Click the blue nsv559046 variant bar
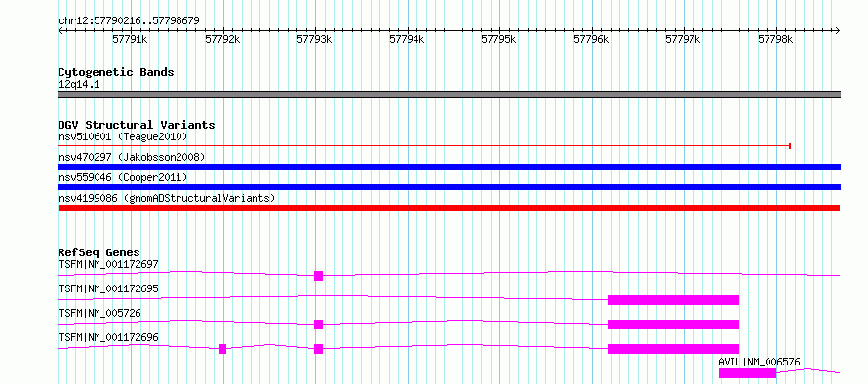The width and height of the screenshot is (868, 384). coord(449,187)
